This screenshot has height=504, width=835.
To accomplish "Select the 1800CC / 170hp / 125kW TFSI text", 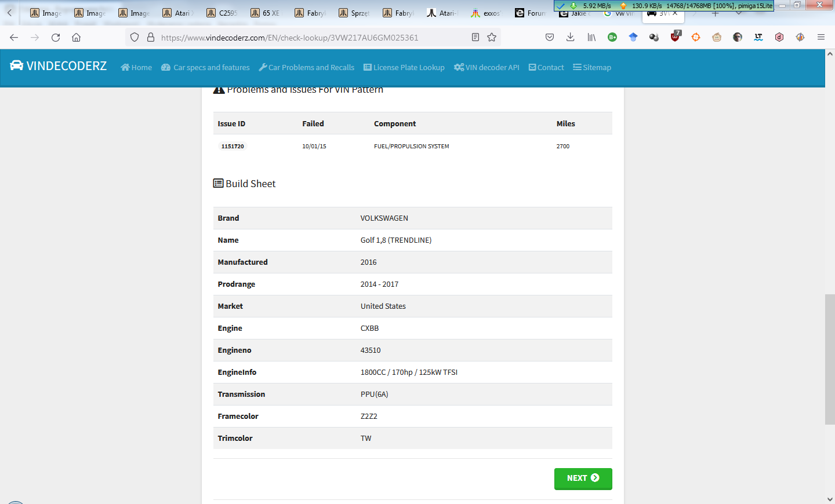I will (409, 372).
